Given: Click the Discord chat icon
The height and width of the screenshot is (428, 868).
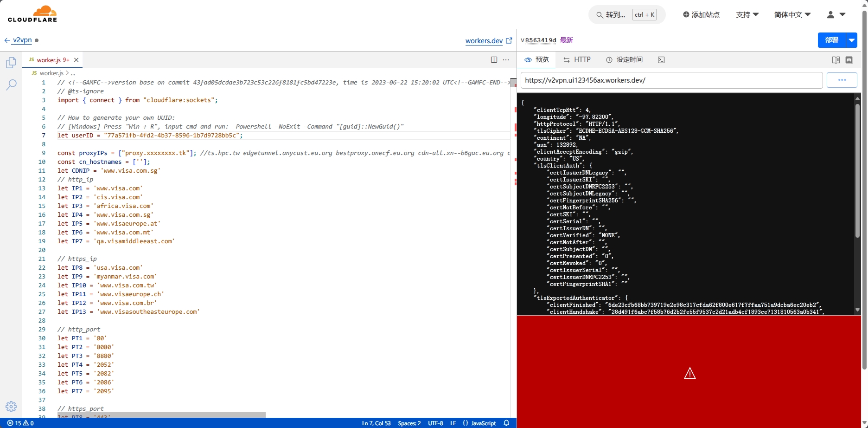Looking at the screenshot, I should tap(849, 60).
